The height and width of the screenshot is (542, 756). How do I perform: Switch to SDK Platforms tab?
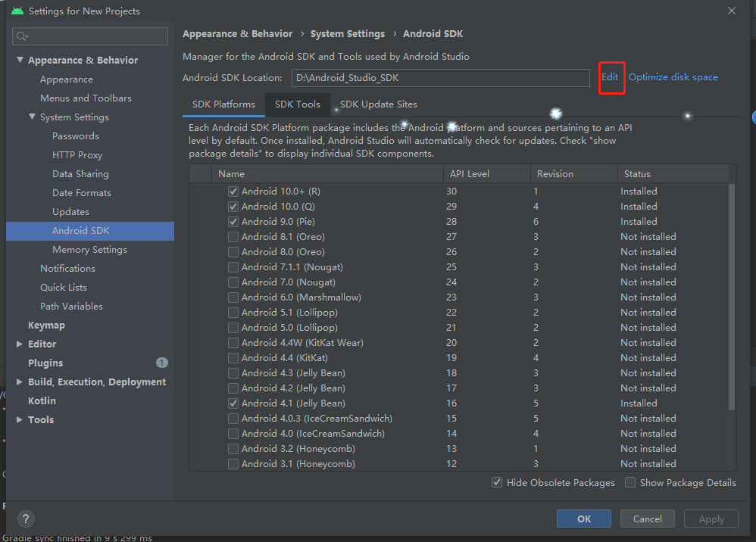pyautogui.click(x=223, y=104)
